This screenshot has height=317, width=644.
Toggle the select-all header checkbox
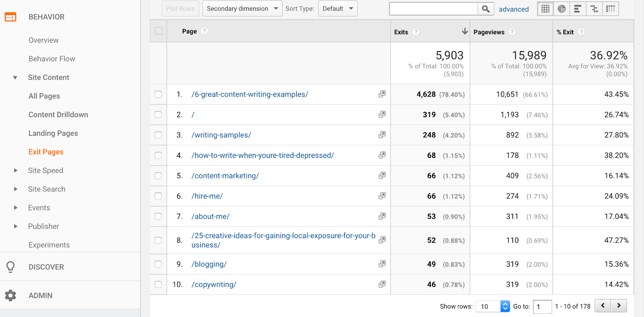(159, 31)
